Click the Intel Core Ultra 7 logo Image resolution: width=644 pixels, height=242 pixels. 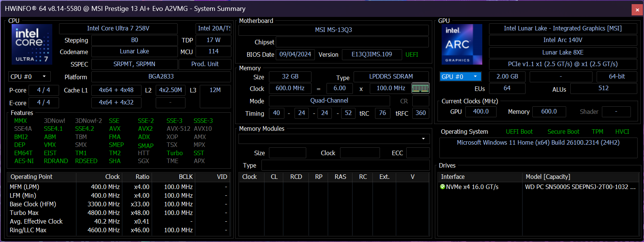click(32, 44)
